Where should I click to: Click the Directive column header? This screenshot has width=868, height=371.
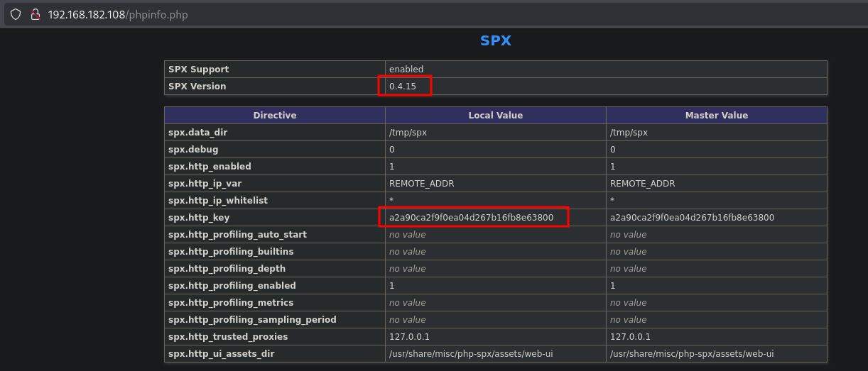(x=274, y=115)
